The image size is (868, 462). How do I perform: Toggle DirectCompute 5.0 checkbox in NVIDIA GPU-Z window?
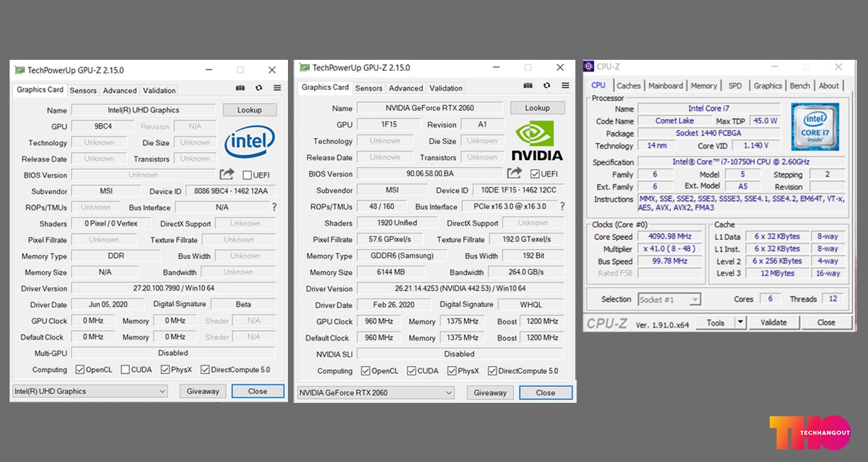(492, 371)
